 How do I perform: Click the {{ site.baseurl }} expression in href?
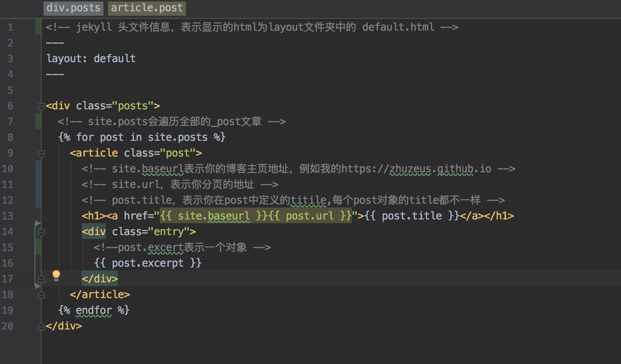point(214,216)
